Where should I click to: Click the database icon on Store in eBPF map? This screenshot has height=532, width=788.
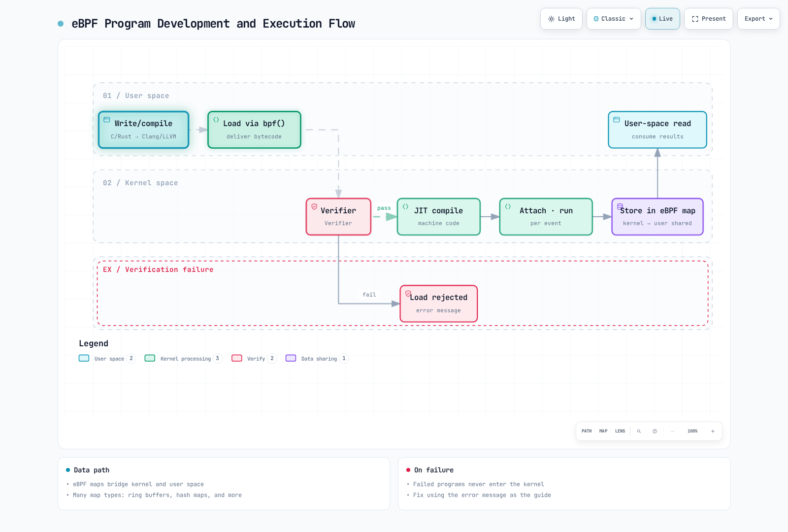click(x=620, y=207)
